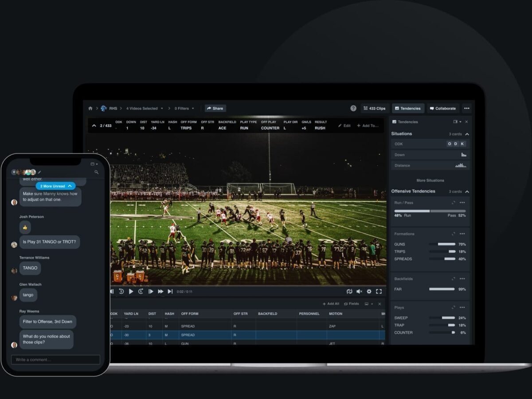532x399 pixels.
Task: Click the Edit pencil icon next to play data
Action: pos(341,125)
